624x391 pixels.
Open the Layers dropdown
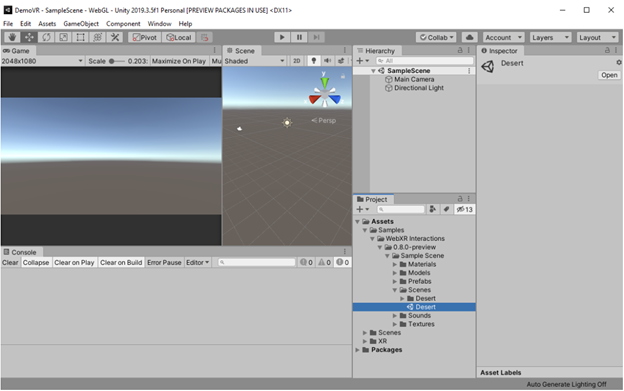click(x=550, y=37)
